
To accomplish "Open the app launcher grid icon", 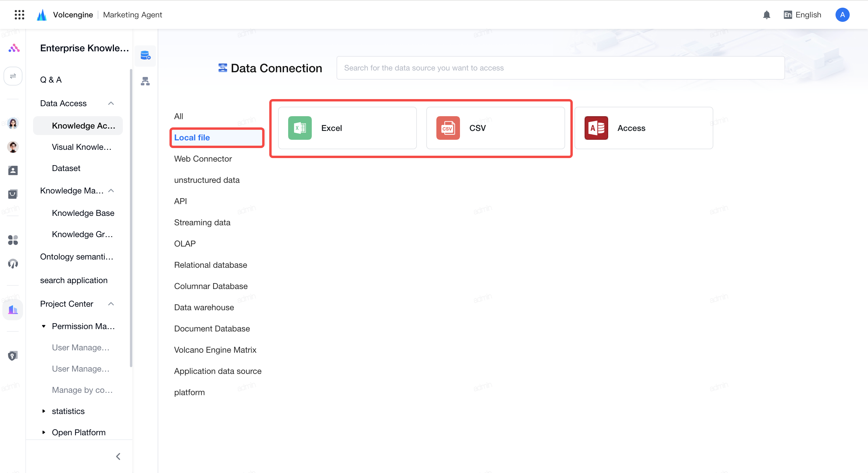I will [x=19, y=14].
